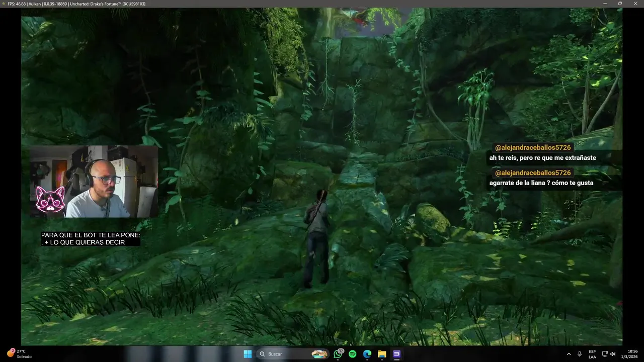The width and height of the screenshot is (644, 362).
Task: Click the '. + LO QUE QUIERAS DECIR' text
Action: [x=84, y=242]
